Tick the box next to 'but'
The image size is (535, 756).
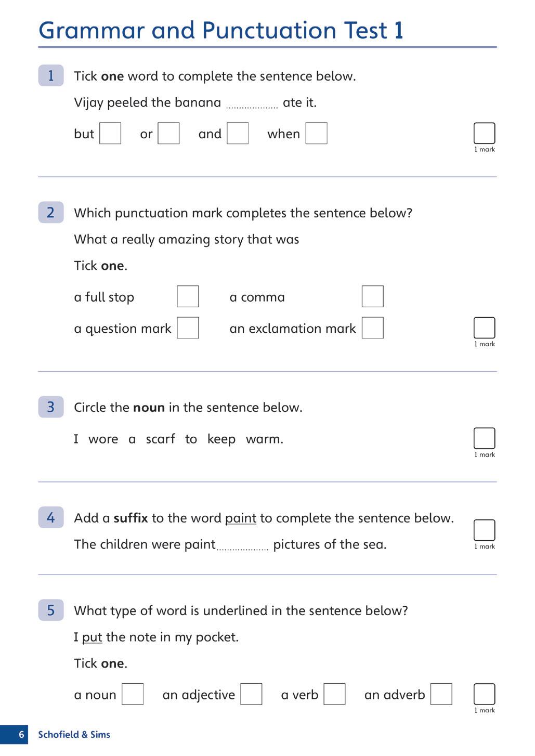(x=110, y=134)
